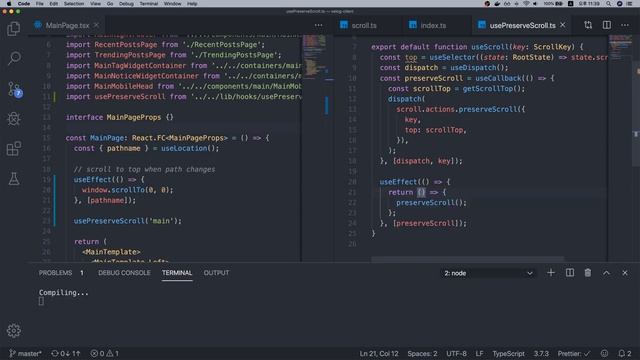Open the OUTPUT panel tab
The height and width of the screenshot is (360, 640).
[216, 273]
